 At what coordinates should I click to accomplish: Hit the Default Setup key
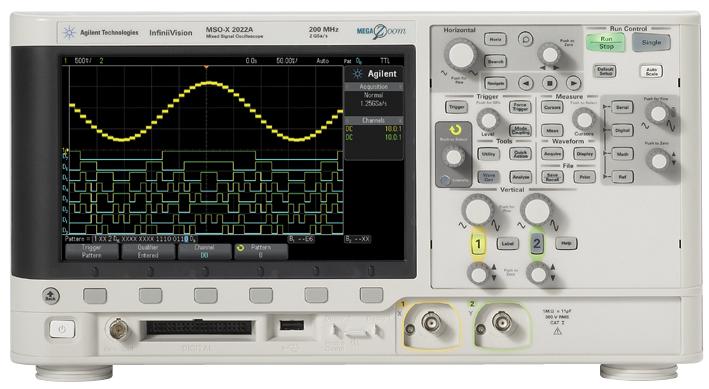pyautogui.click(x=605, y=71)
